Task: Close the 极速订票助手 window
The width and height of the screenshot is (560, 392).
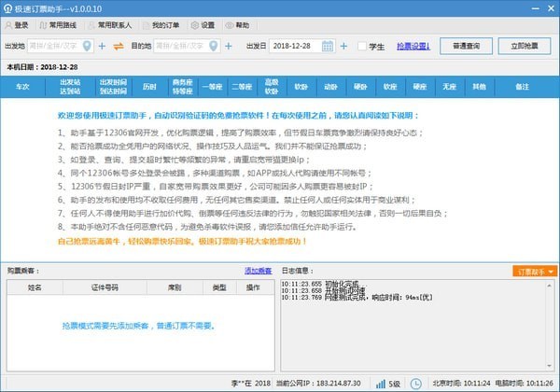Action: pyautogui.click(x=551, y=8)
